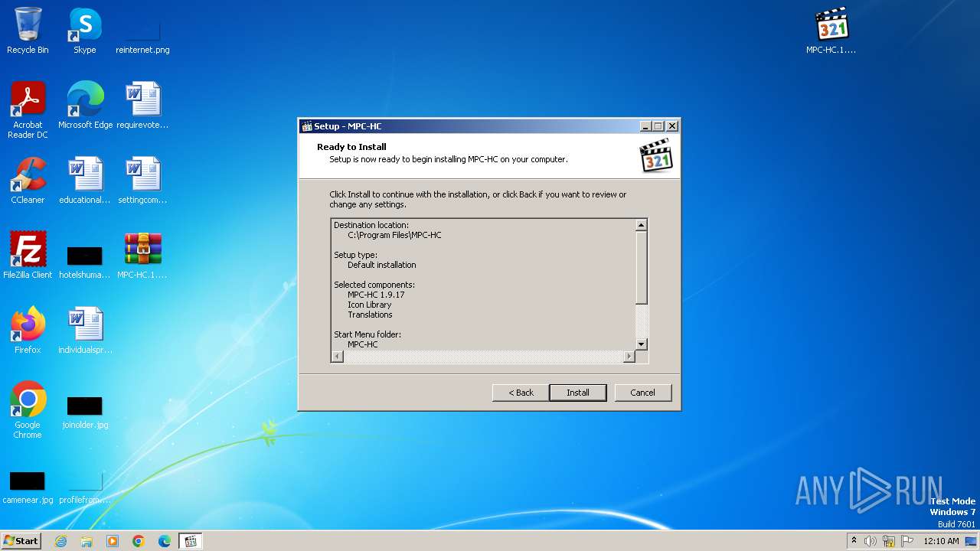Click the taskbar clock showing 12:10 AM
Image resolution: width=980 pixels, height=551 pixels.
(941, 541)
